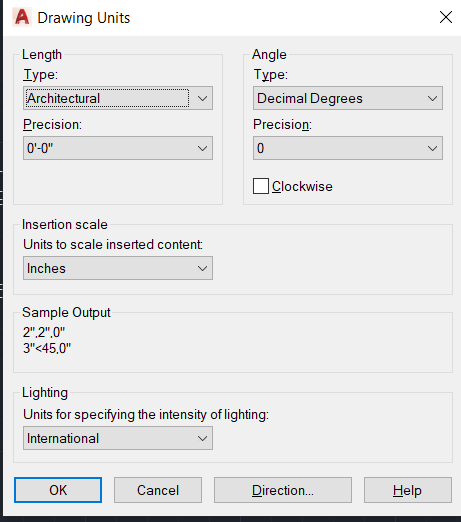Click the Insertion scale group heading
Screen dimensions: 461x522
[x=65, y=224]
